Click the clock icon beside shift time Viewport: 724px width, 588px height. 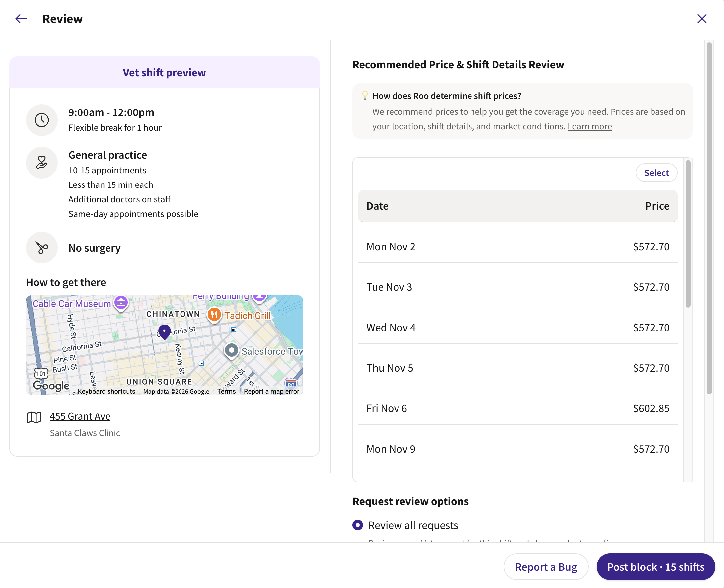42,120
